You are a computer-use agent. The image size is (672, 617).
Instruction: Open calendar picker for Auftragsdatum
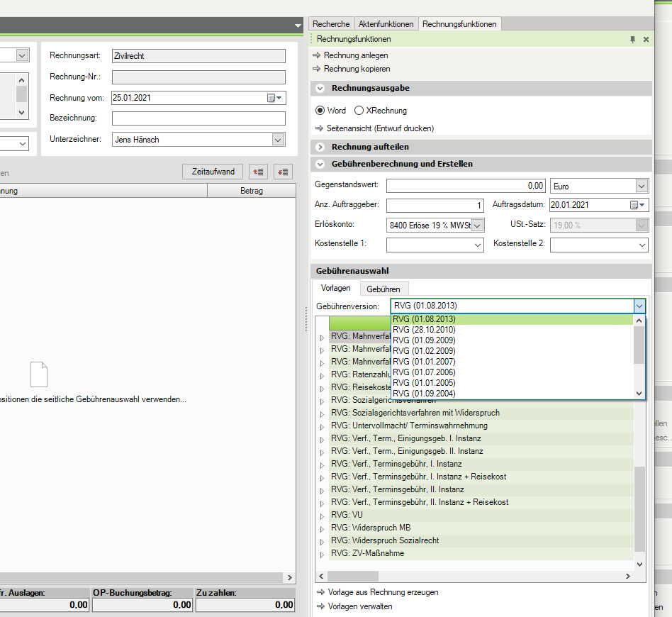click(637, 205)
